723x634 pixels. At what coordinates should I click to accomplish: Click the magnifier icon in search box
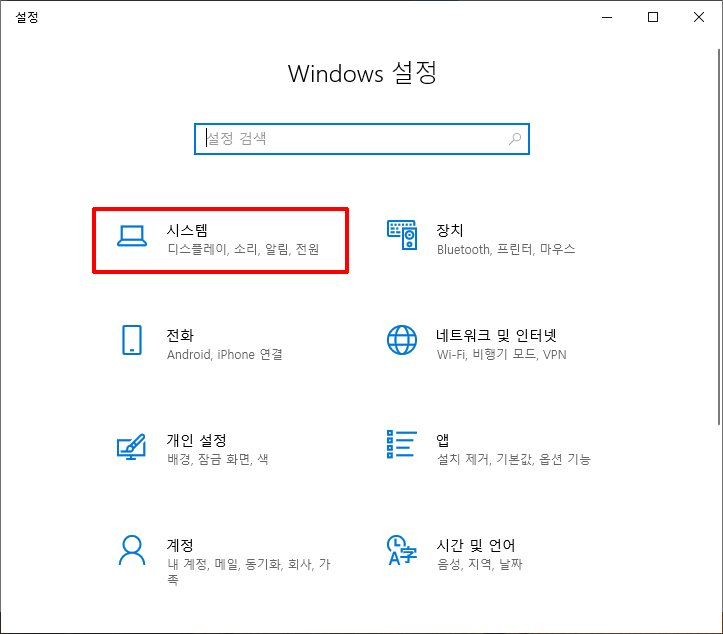515,139
